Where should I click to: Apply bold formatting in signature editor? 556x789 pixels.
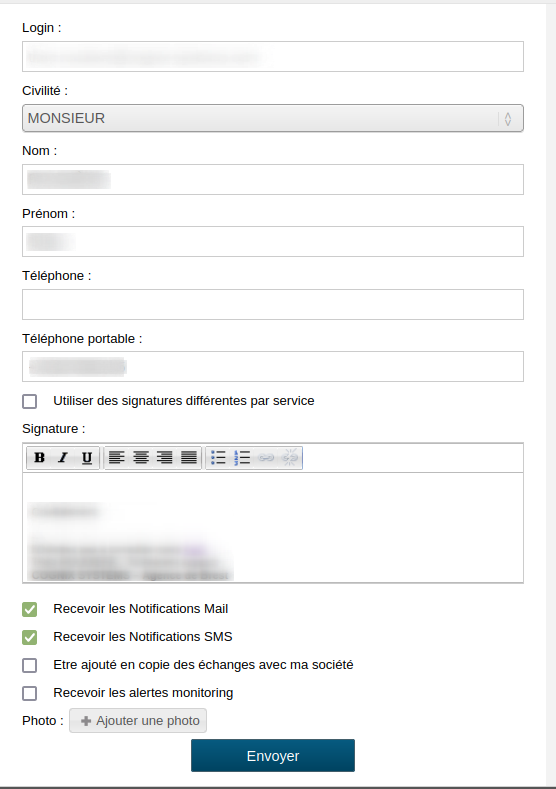[39, 457]
